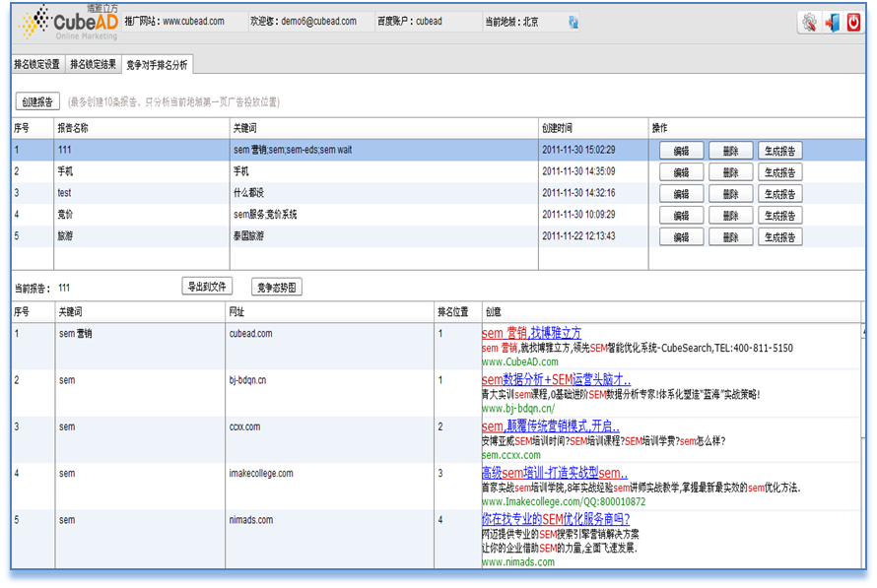Screen dimensions: 877x588
Task: Export results with 导出到文件
Action: point(207,287)
